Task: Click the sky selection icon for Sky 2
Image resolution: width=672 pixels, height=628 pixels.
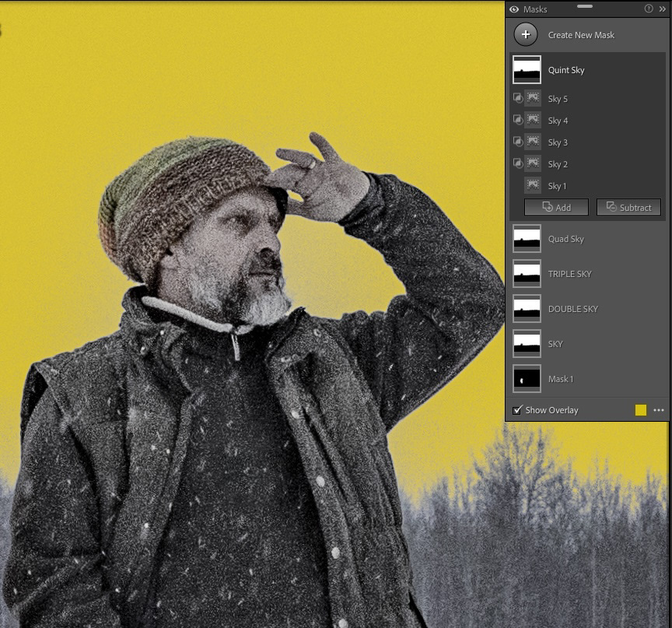Action: click(533, 163)
